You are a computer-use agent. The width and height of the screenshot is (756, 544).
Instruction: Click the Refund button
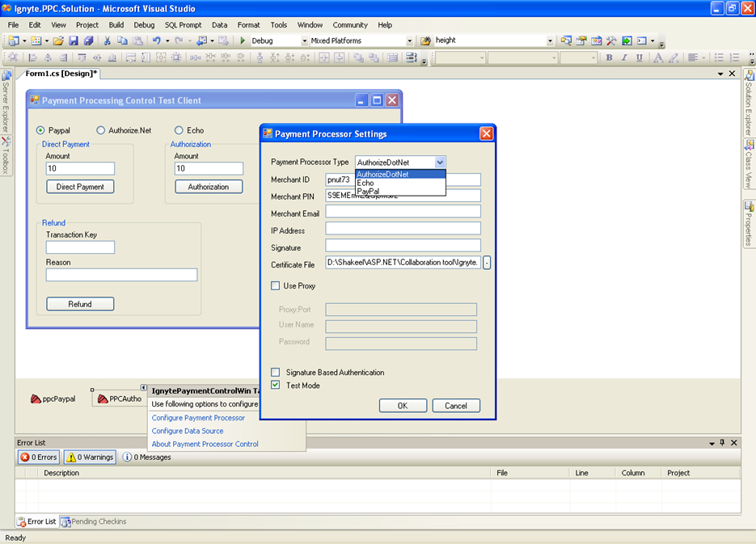[80, 304]
